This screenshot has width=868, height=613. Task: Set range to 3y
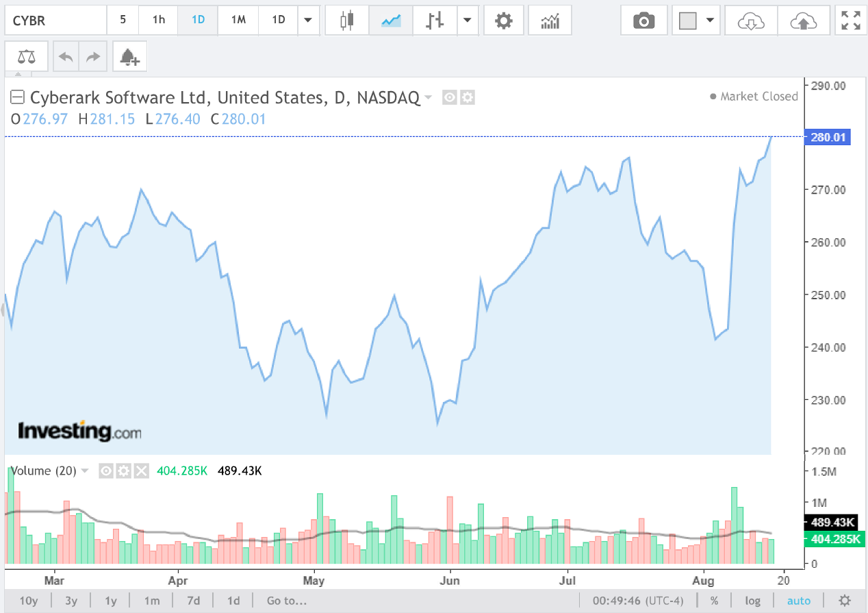pos(71,601)
